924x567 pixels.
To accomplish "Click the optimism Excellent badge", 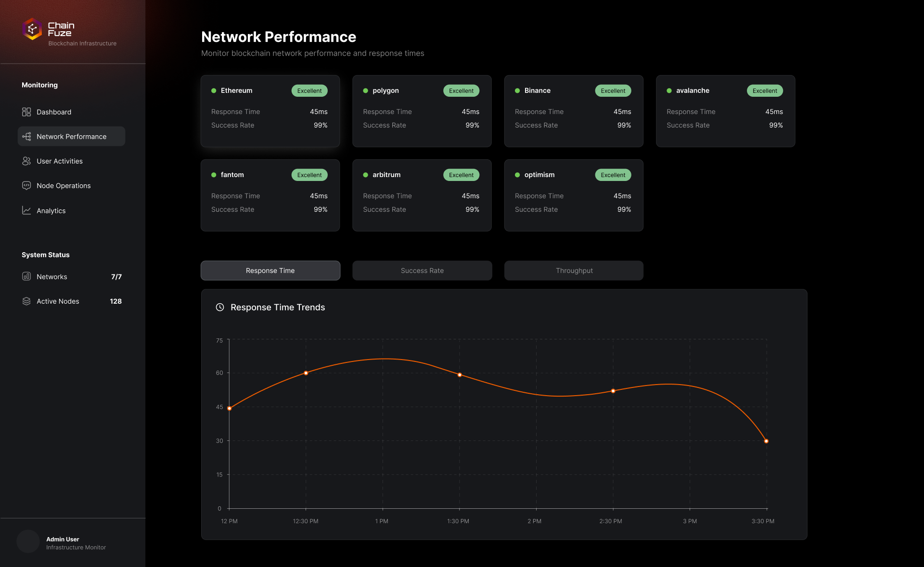I will pyautogui.click(x=613, y=175).
